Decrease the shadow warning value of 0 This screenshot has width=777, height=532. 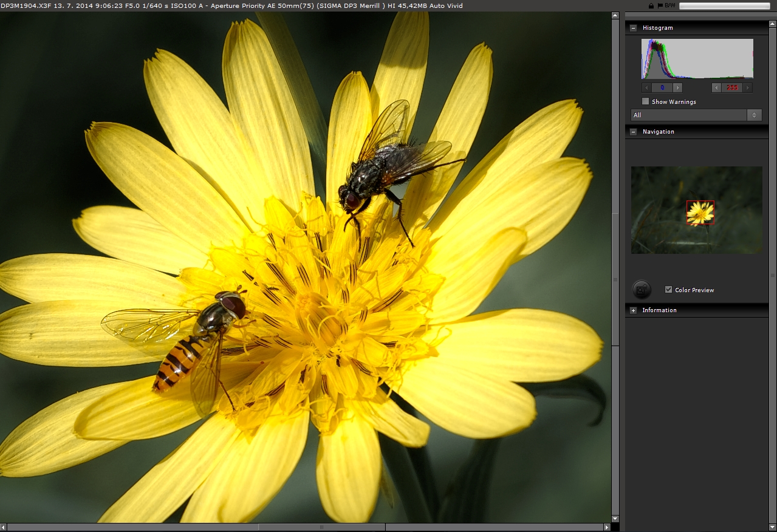coord(646,87)
